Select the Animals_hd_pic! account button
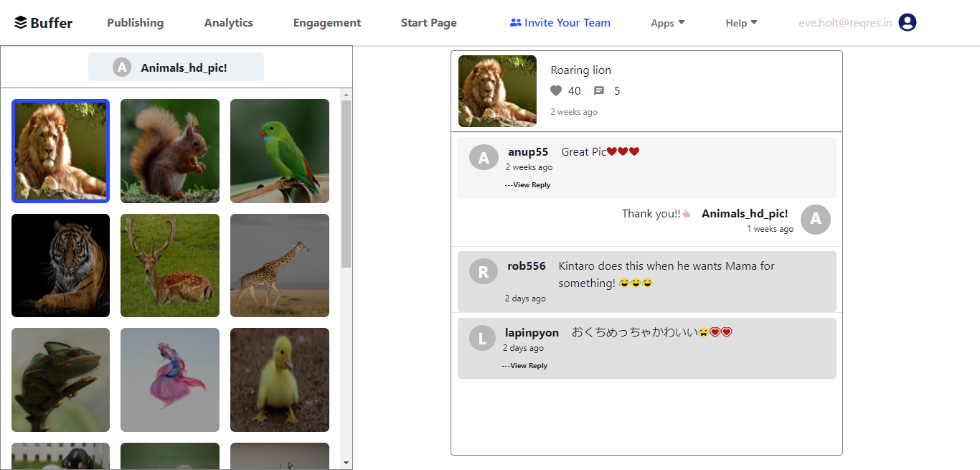The height and width of the screenshot is (470, 980). click(176, 67)
